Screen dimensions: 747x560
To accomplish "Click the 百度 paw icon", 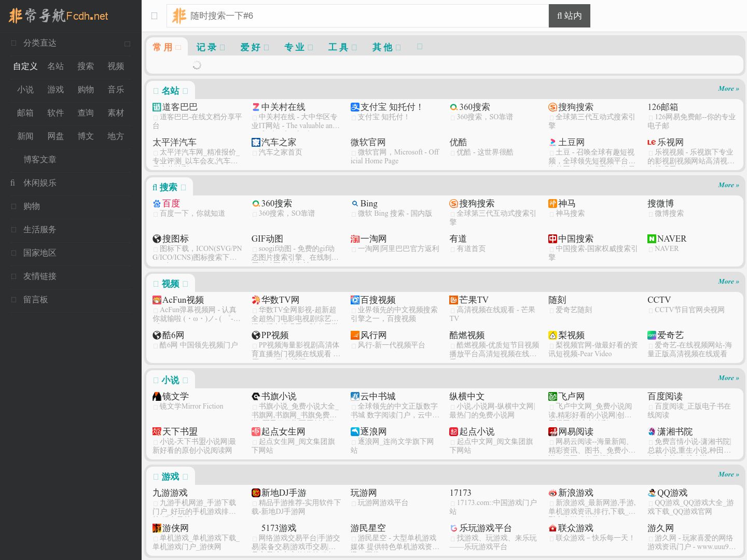I will click(157, 204).
